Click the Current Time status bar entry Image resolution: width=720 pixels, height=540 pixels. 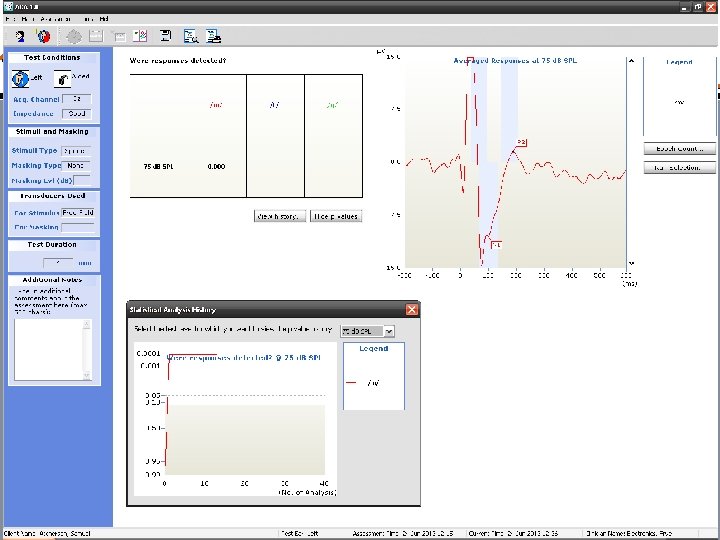pyautogui.click(x=514, y=534)
